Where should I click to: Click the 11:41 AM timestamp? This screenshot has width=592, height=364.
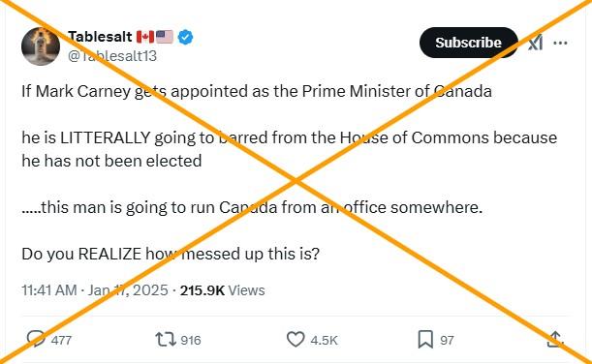click(49, 290)
